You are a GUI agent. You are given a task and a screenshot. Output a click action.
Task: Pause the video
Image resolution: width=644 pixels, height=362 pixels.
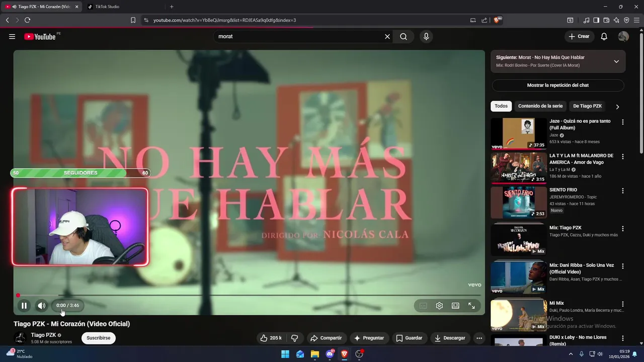click(x=24, y=305)
